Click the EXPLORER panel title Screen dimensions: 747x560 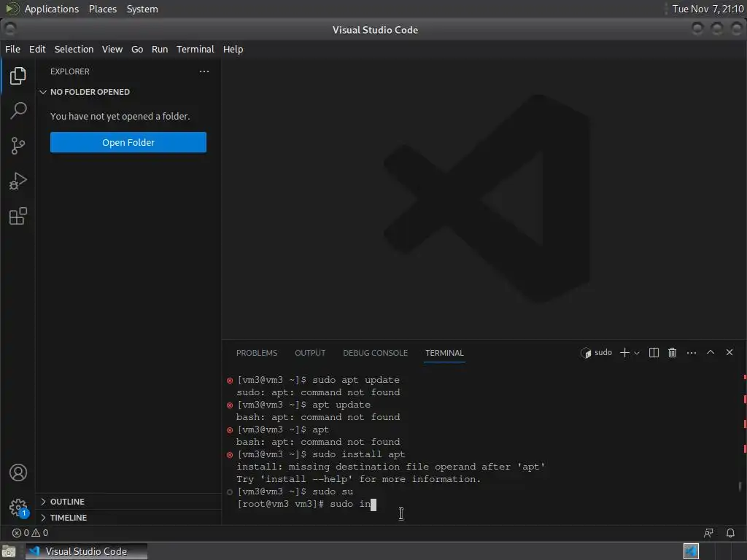click(x=70, y=71)
